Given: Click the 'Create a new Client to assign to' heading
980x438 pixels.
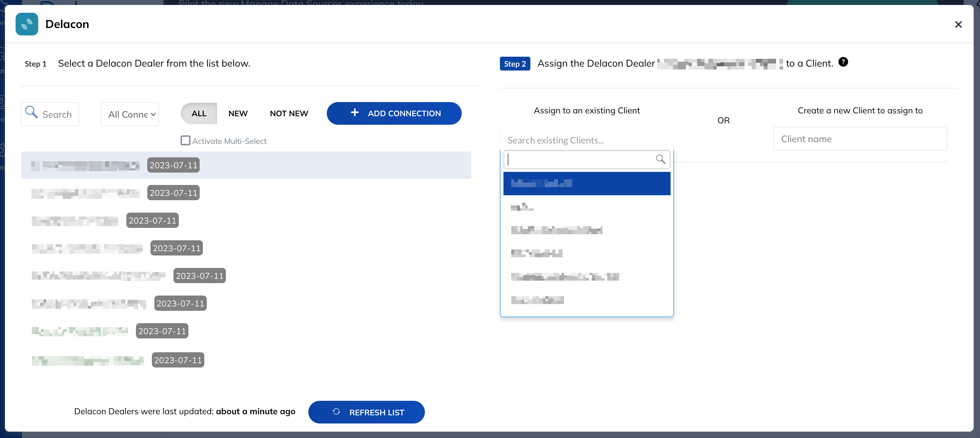Looking at the screenshot, I should (860, 111).
